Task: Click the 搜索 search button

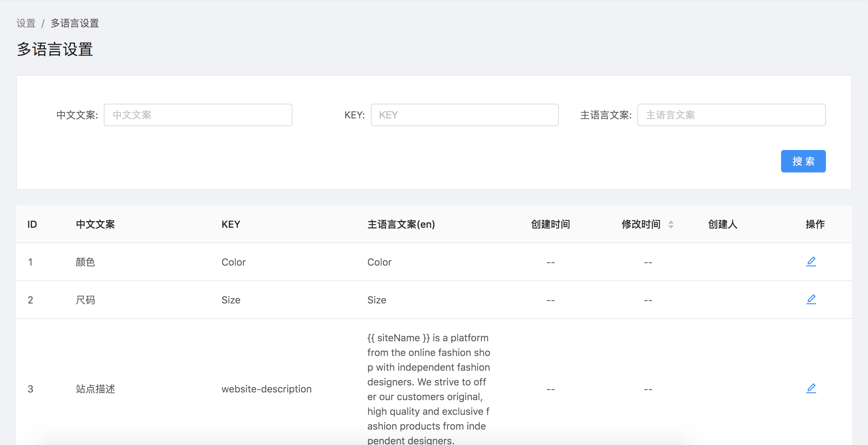Action: point(803,161)
